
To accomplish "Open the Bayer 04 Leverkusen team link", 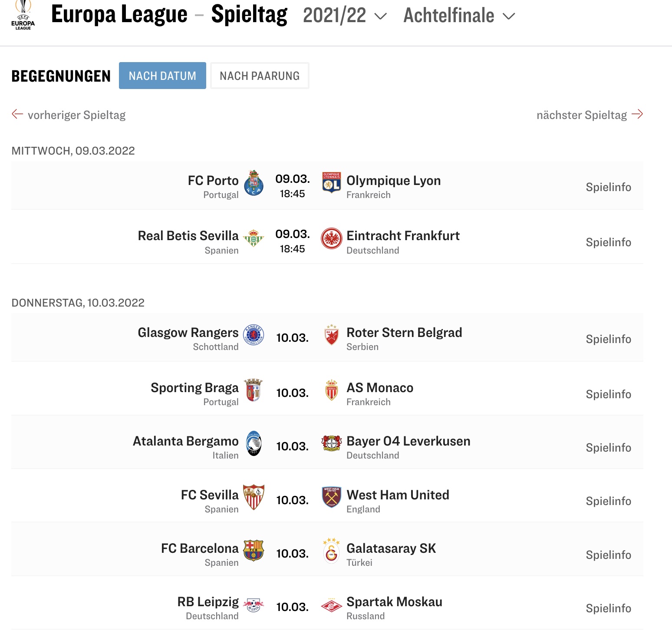I will click(408, 441).
